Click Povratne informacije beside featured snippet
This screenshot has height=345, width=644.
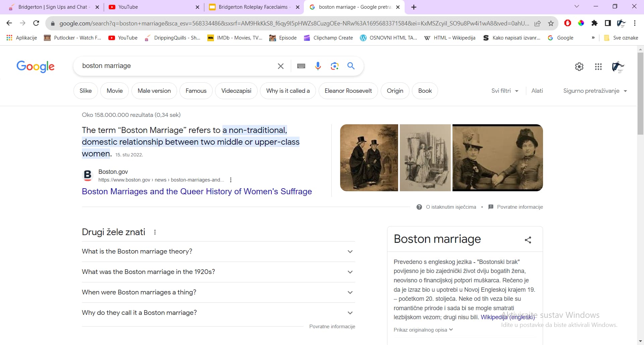click(x=520, y=207)
